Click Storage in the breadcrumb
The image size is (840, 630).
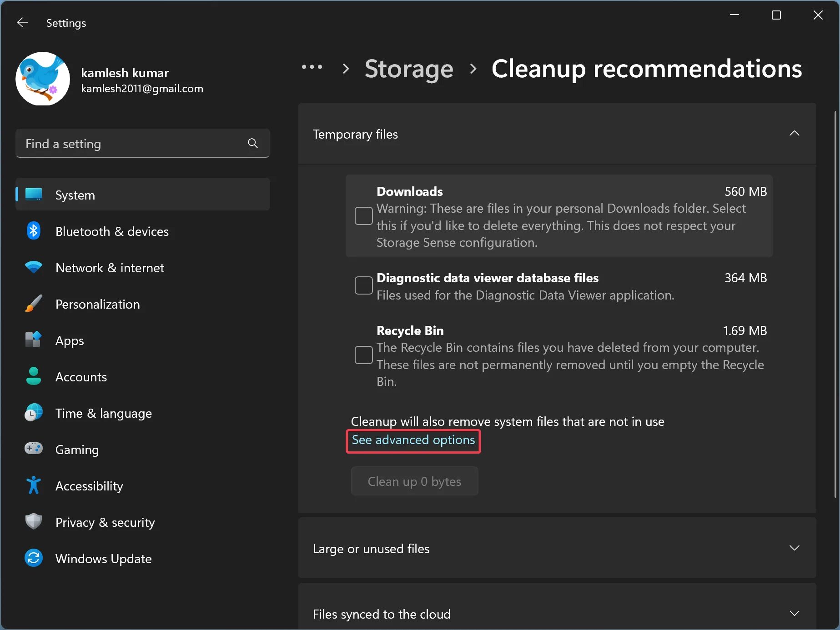pyautogui.click(x=408, y=69)
